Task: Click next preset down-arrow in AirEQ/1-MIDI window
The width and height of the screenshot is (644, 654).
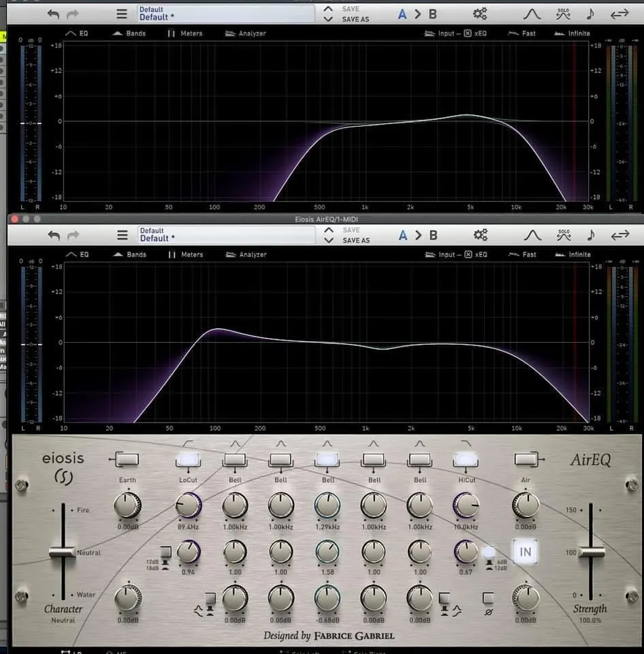Action: click(x=329, y=240)
